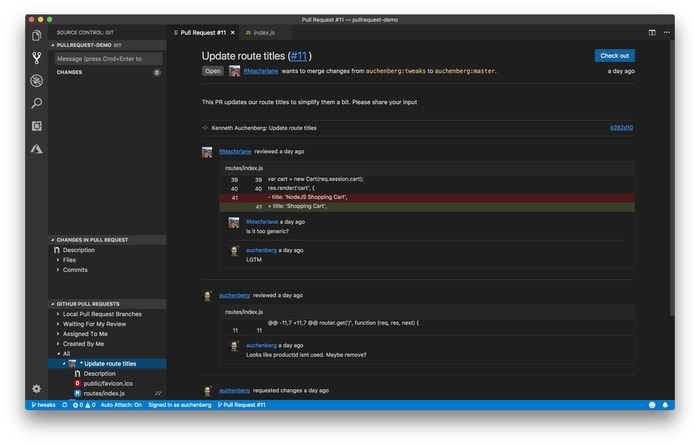Expand the Commits tree node
This screenshot has height=446, width=700.
(x=58, y=270)
